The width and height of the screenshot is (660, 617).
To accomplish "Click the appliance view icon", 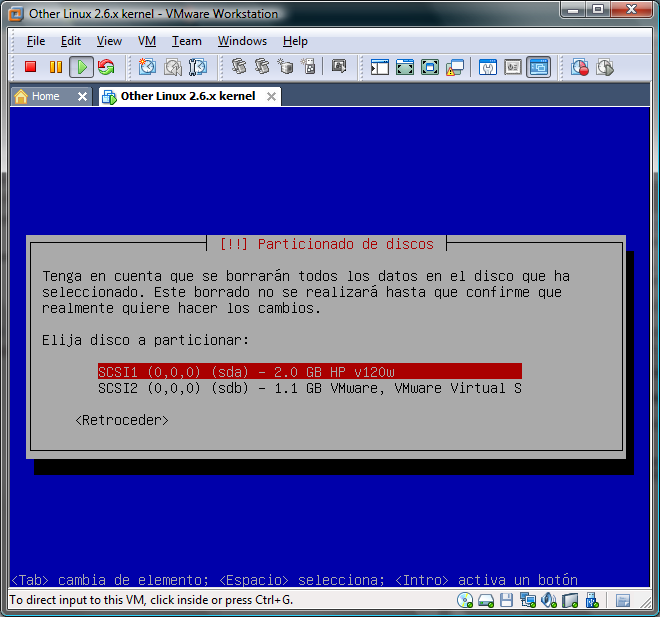I will tap(513, 67).
